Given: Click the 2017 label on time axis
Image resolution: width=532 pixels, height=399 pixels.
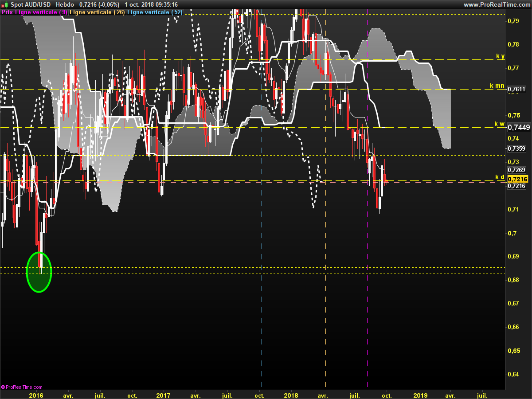Looking at the screenshot, I should tap(164, 395).
